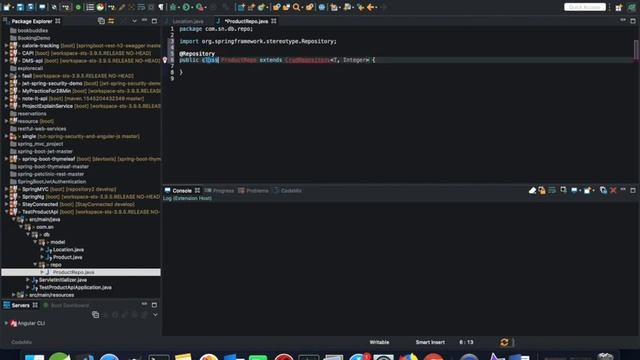The height and width of the screenshot is (360, 640).
Task: Click the Save icon in the toolbar
Action: pos(20,7)
